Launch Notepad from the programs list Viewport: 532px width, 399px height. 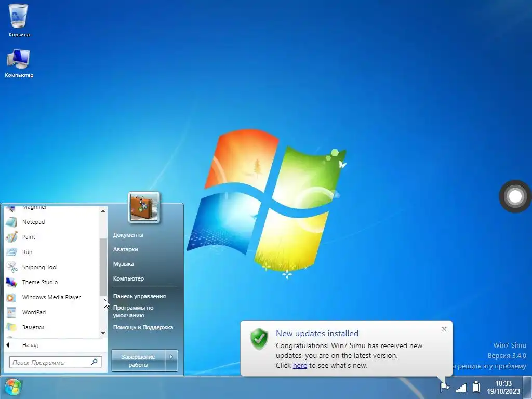point(51,222)
